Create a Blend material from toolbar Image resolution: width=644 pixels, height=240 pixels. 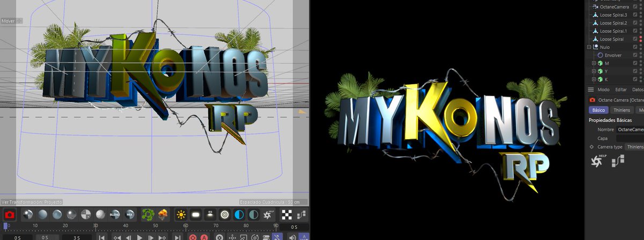[114, 215]
